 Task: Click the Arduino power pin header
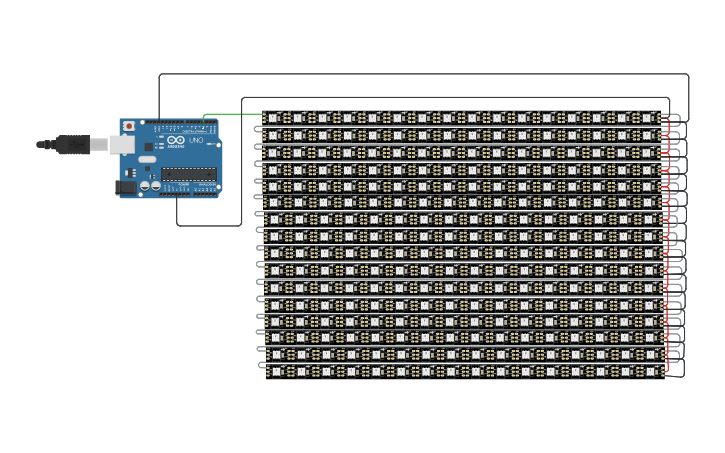(x=173, y=192)
